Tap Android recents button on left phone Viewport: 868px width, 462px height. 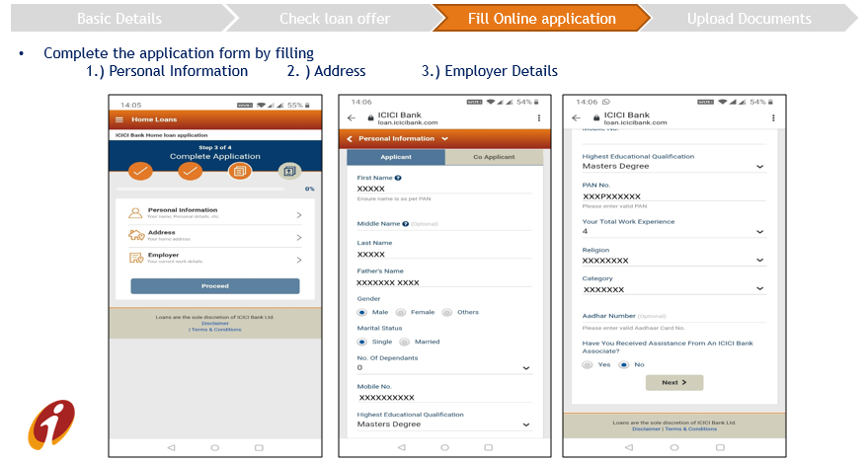pos(259,447)
